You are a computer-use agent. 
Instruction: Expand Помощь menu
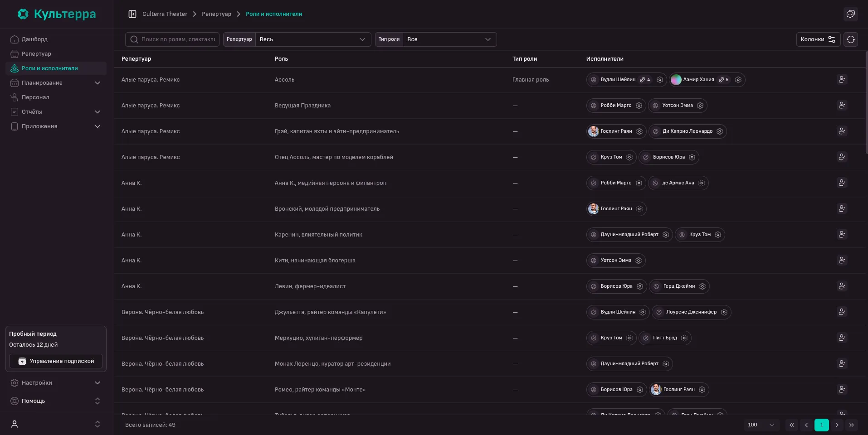point(56,401)
